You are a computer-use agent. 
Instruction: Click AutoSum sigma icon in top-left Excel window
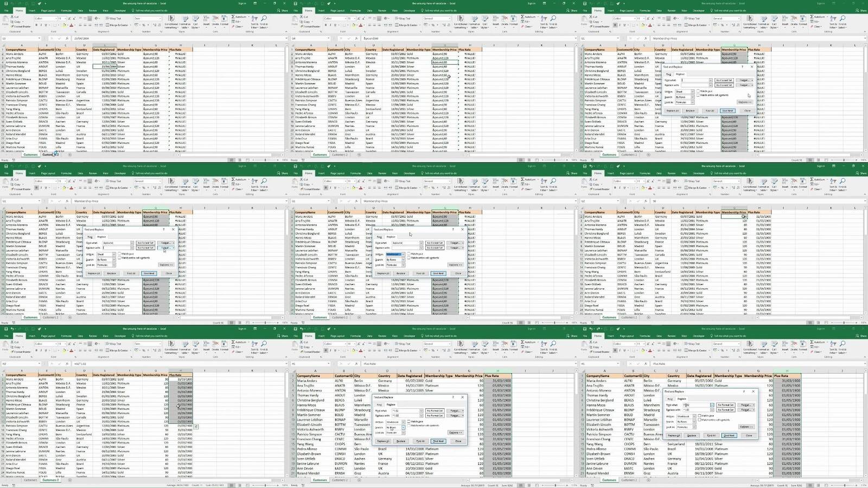point(233,17)
